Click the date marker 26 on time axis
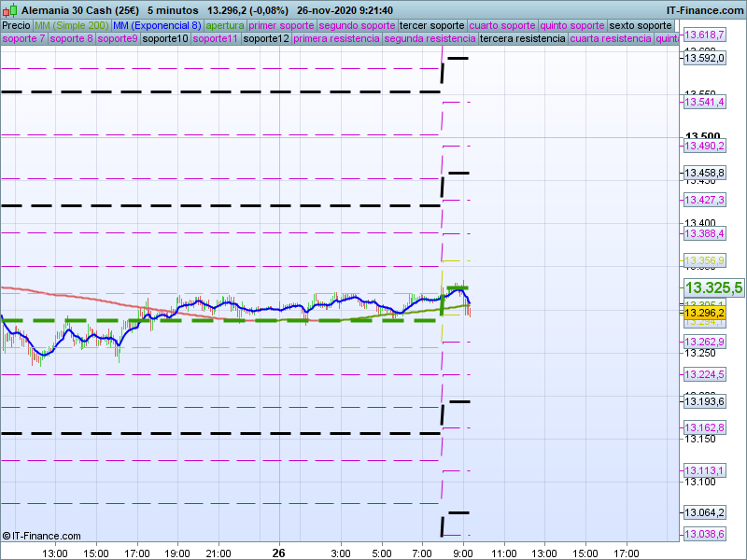Screen dimensions: 747x560 [277, 553]
